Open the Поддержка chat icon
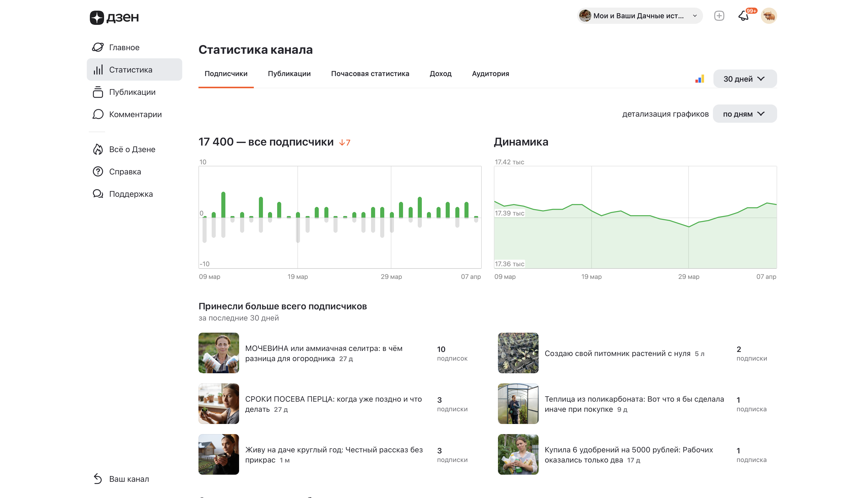868x498 pixels. click(98, 194)
